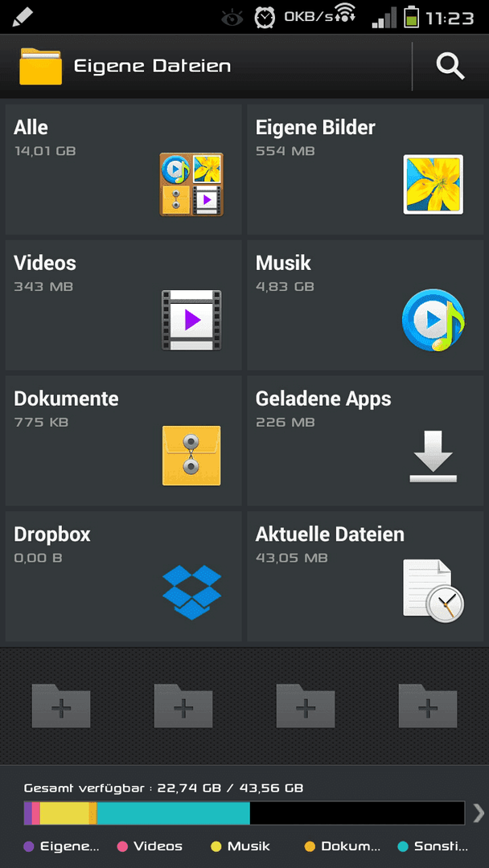Viewport: 489px width, 868px height.
Task: Open the Dokumente yellow envelope icon
Action: point(191,456)
